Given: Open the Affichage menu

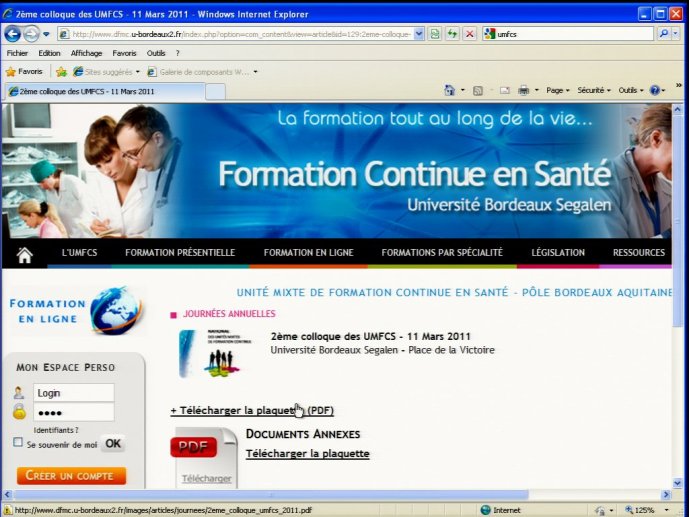Looking at the screenshot, I should tap(87, 53).
